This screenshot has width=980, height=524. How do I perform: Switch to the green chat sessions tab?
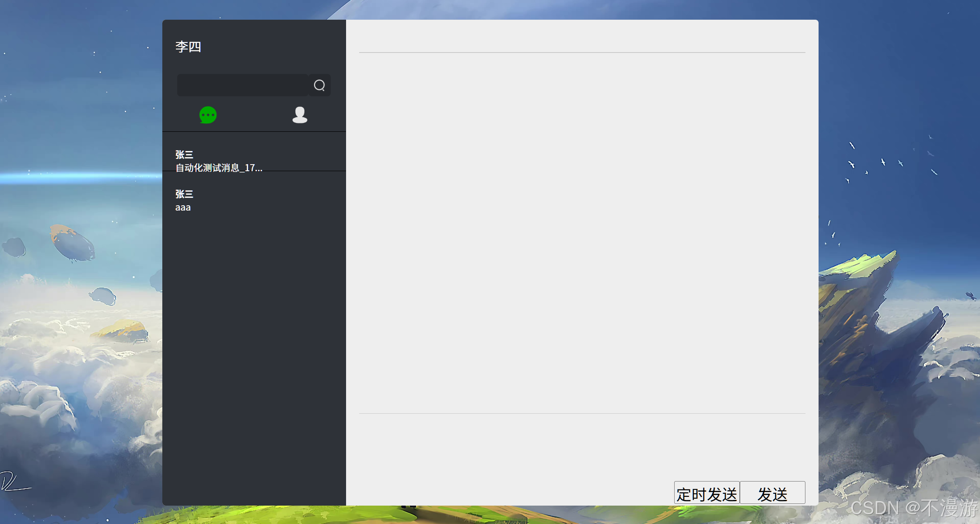pos(208,115)
